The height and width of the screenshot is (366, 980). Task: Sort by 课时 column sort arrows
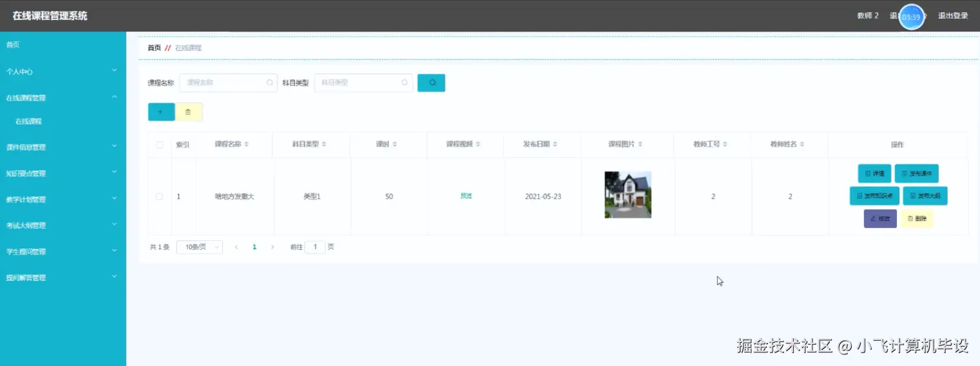[395, 144]
